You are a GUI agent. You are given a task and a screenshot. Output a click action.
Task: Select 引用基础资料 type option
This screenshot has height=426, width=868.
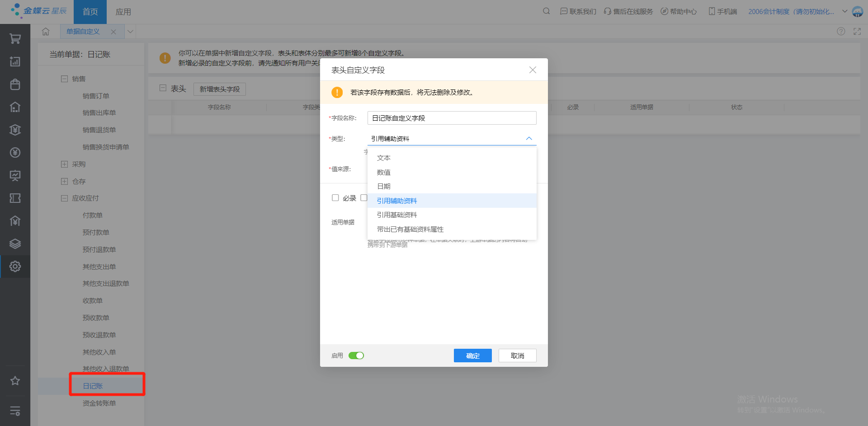click(452, 215)
